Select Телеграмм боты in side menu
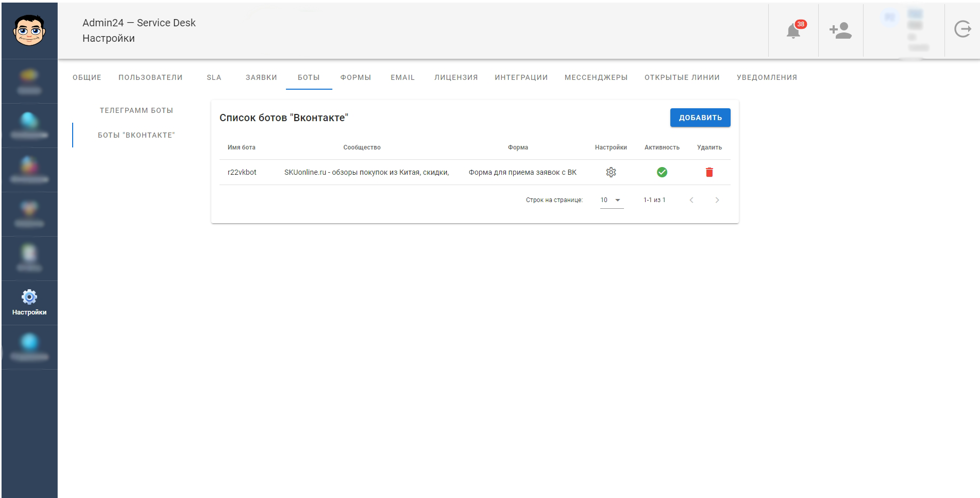 (x=137, y=110)
